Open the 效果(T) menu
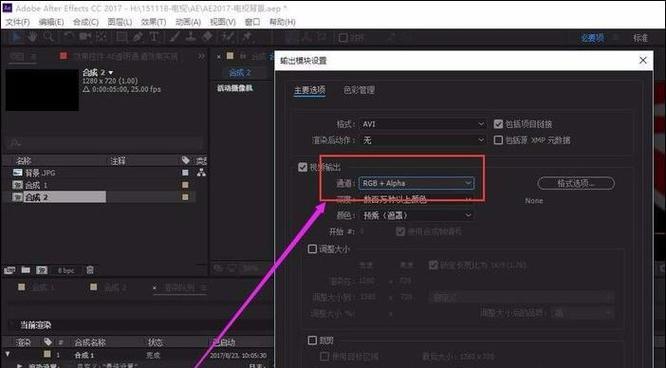 (153, 22)
